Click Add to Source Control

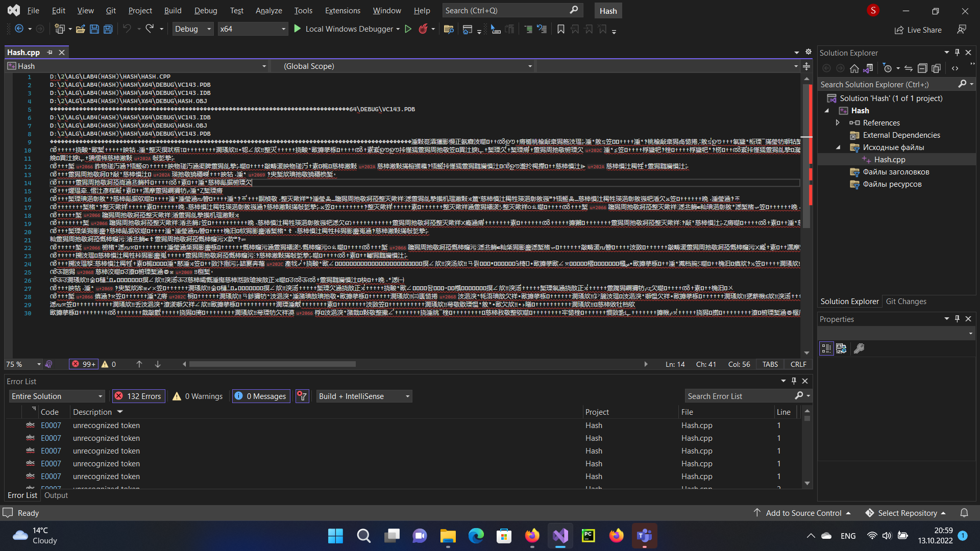pos(803,513)
